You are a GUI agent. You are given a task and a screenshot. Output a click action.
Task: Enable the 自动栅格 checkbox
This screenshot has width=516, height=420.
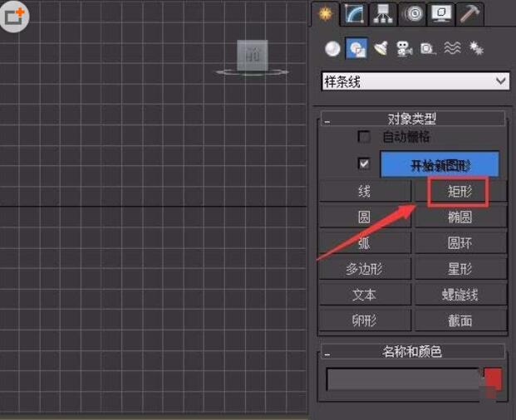(x=363, y=137)
